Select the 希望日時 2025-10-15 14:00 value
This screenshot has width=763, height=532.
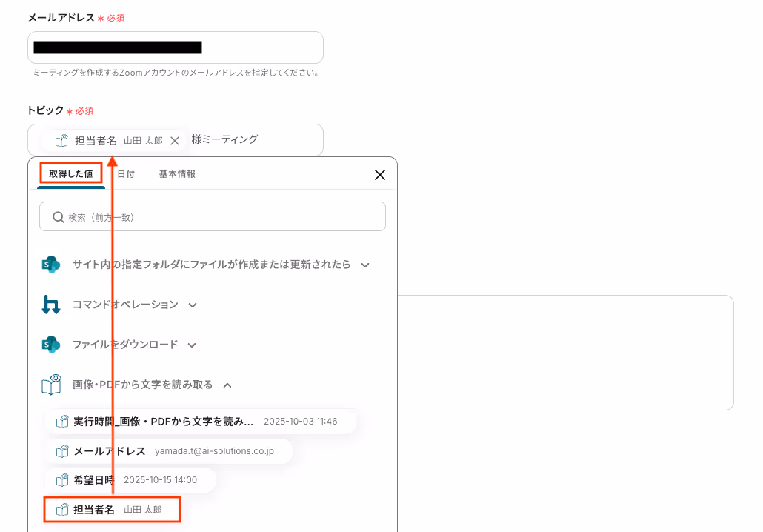[130, 480]
